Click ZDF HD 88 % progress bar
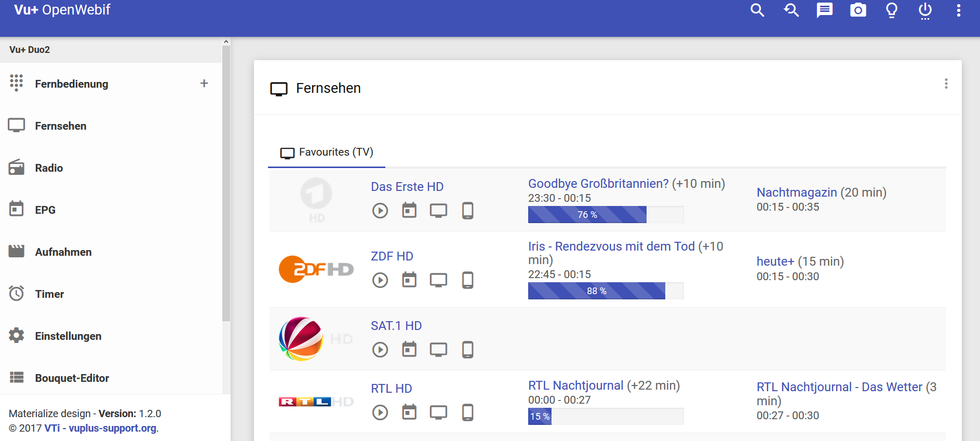The width and height of the screenshot is (980, 441). click(x=606, y=291)
